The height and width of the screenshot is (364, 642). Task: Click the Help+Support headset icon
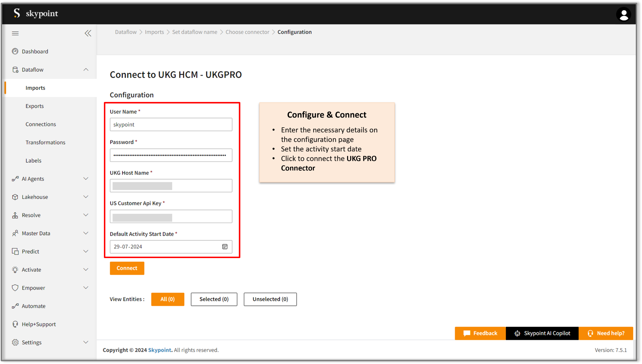coord(15,324)
